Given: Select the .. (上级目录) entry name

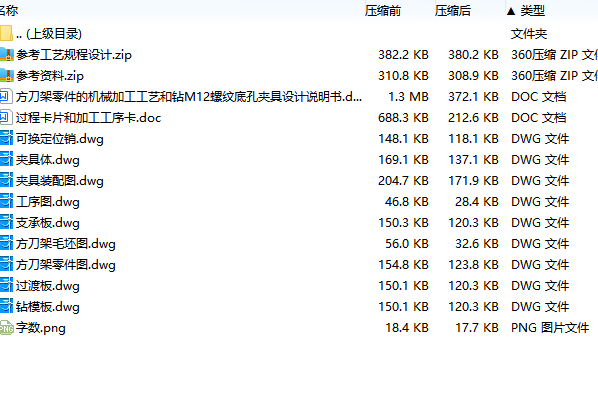Looking at the screenshot, I should (x=49, y=34).
